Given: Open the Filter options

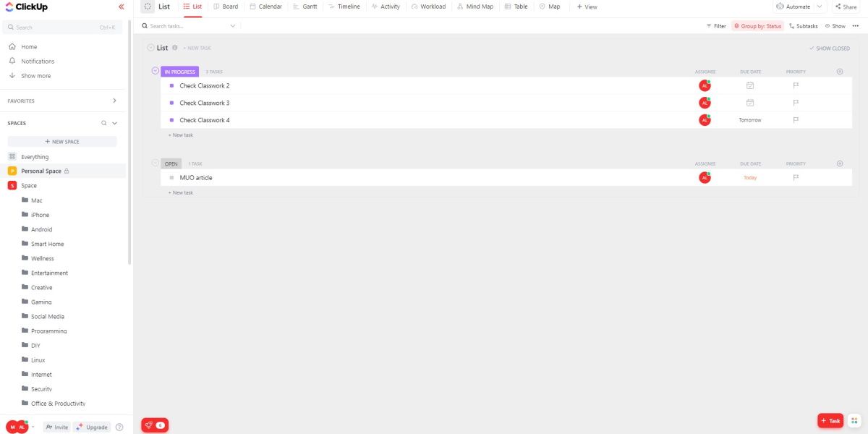Looking at the screenshot, I should [x=716, y=26].
